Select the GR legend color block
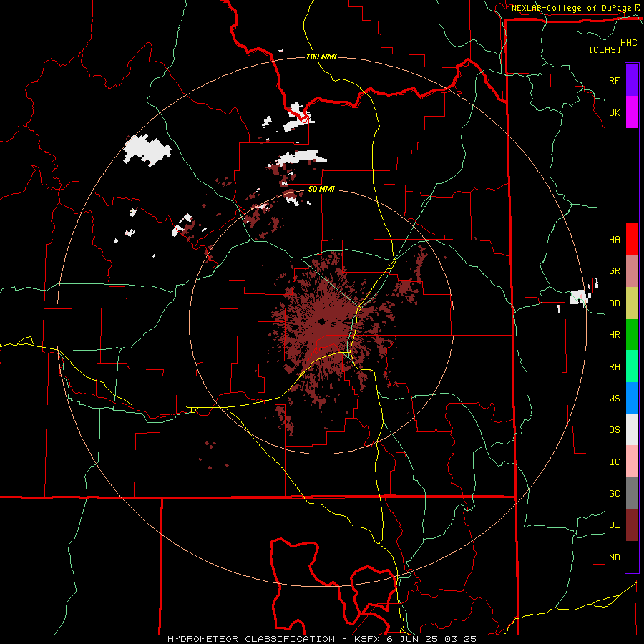This screenshot has width=644, height=644. coord(632,270)
